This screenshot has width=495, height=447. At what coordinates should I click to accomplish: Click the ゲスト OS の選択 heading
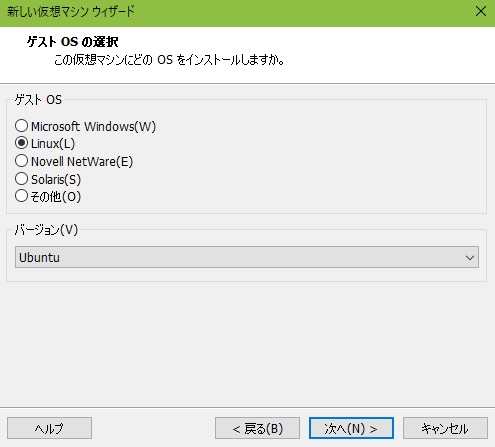pyautogui.click(x=72, y=42)
